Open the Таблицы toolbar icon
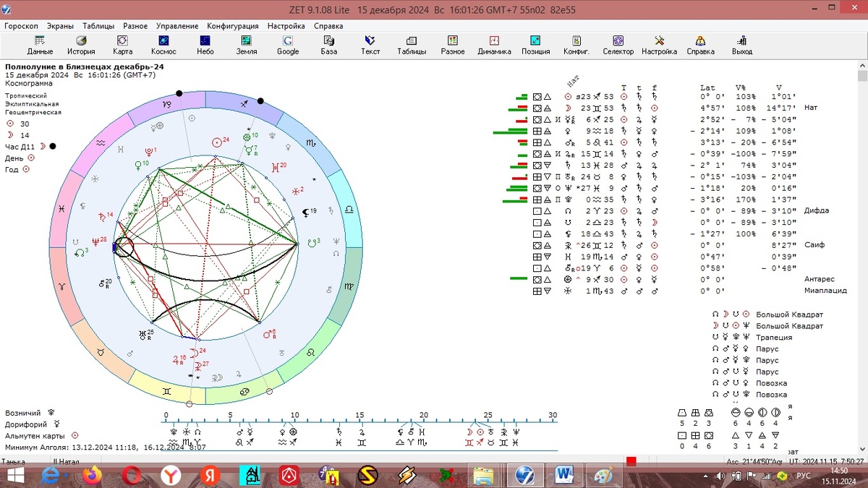Screen dimensions: 868x488 (x=412, y=45)
